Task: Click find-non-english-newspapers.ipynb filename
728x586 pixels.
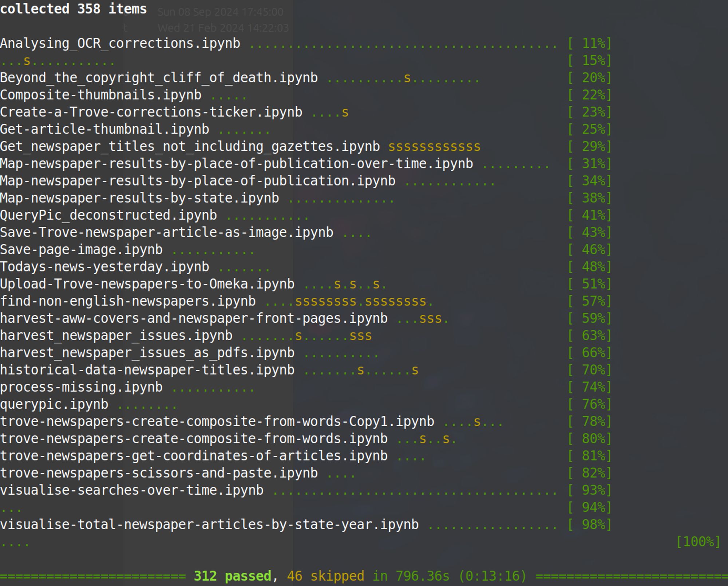Action: (x=128, y=301)
